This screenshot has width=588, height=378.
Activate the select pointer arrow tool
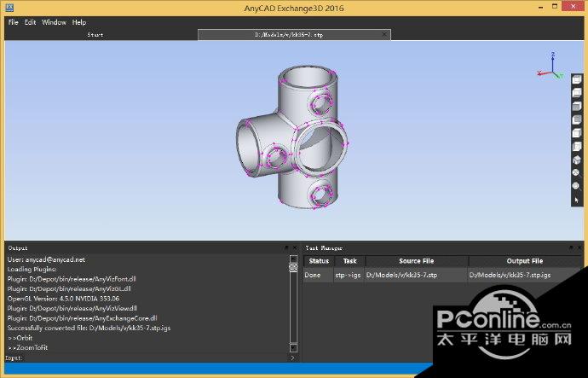[577, 200]
